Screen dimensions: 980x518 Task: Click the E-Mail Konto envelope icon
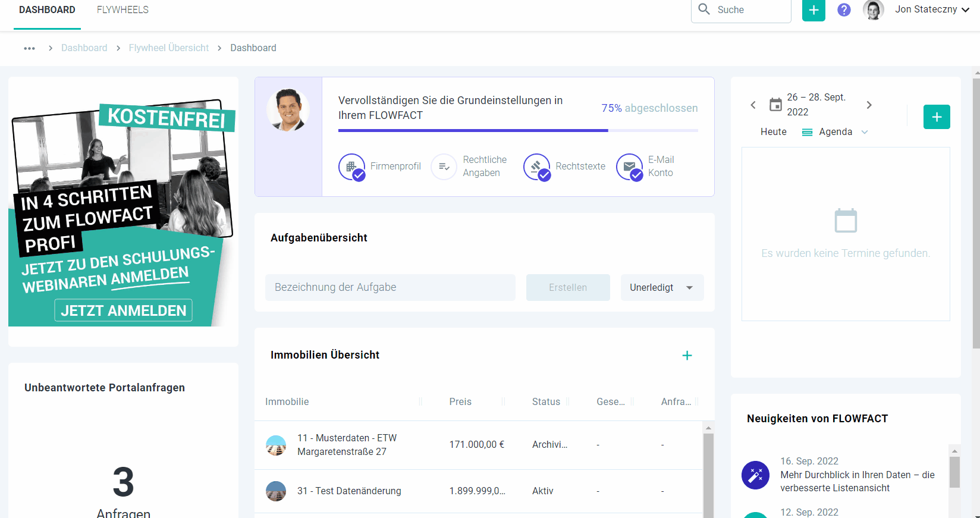click(630, 167)
